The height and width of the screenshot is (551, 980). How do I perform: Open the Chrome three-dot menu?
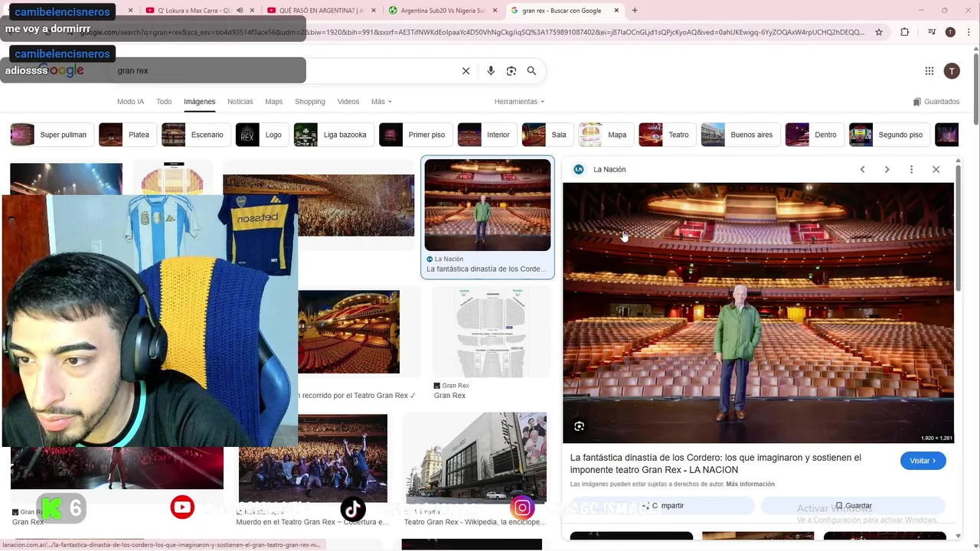tap(969, 32)
